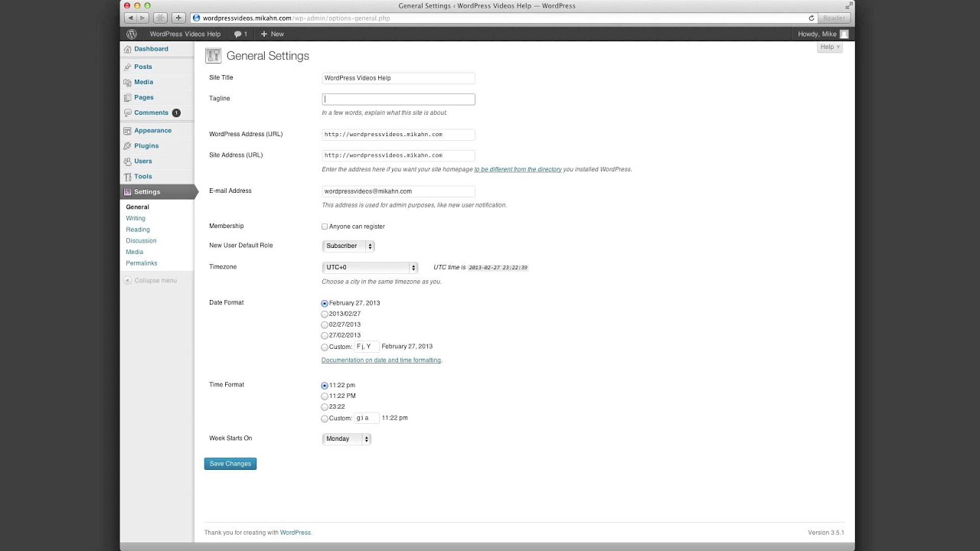This screenshot has height=551, width=980.
Task: Click the Users sidebar icon
Action: (128, 161)
